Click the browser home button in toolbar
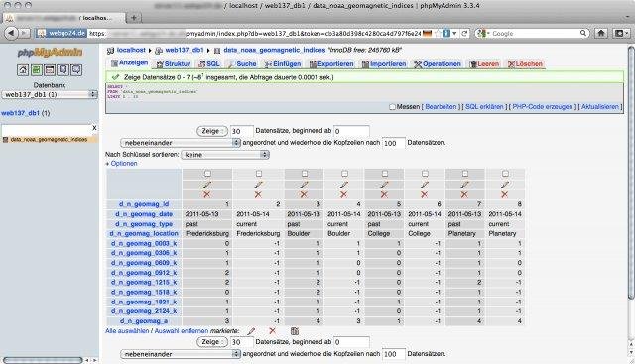Screen dimensions: 635x364 pos(601,33)
